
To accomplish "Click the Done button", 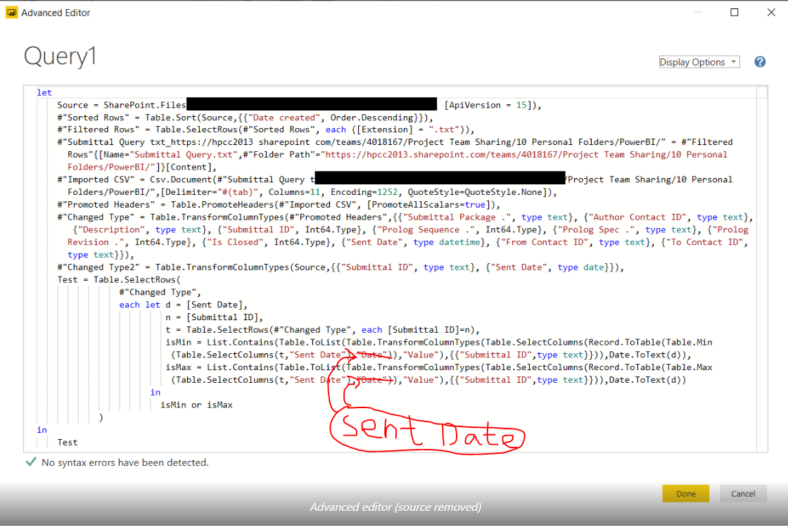I will click(x=685, y=494).
